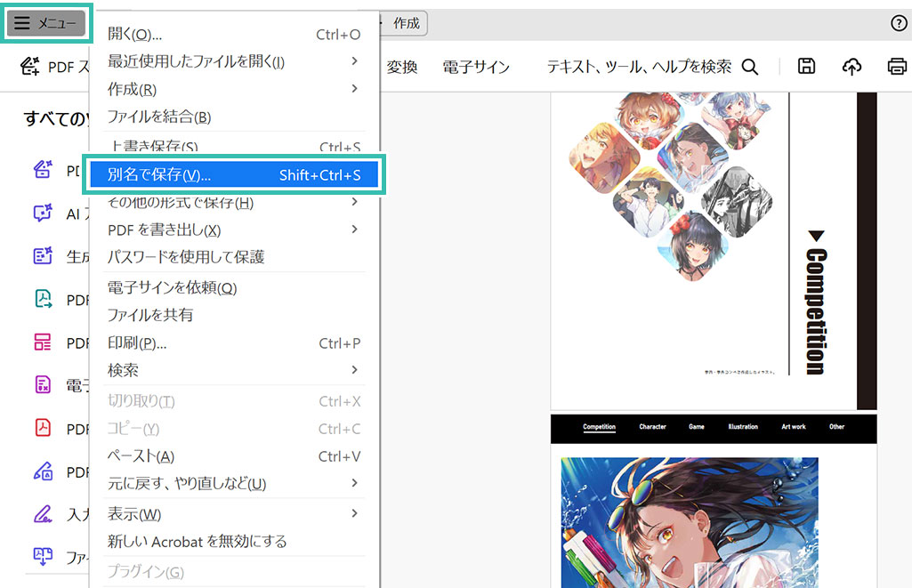
Task: Click the help question mark icon
Action: (899, 24)
